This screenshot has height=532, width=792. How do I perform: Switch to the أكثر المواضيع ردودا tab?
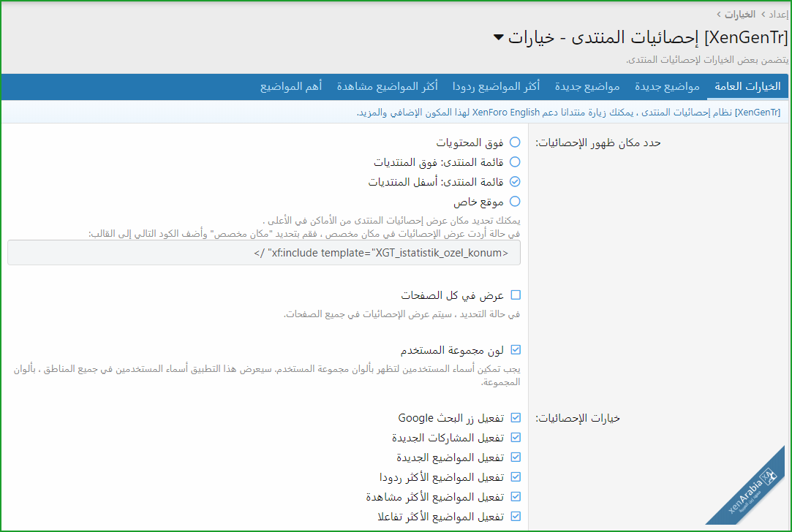(x=496, y=86)
